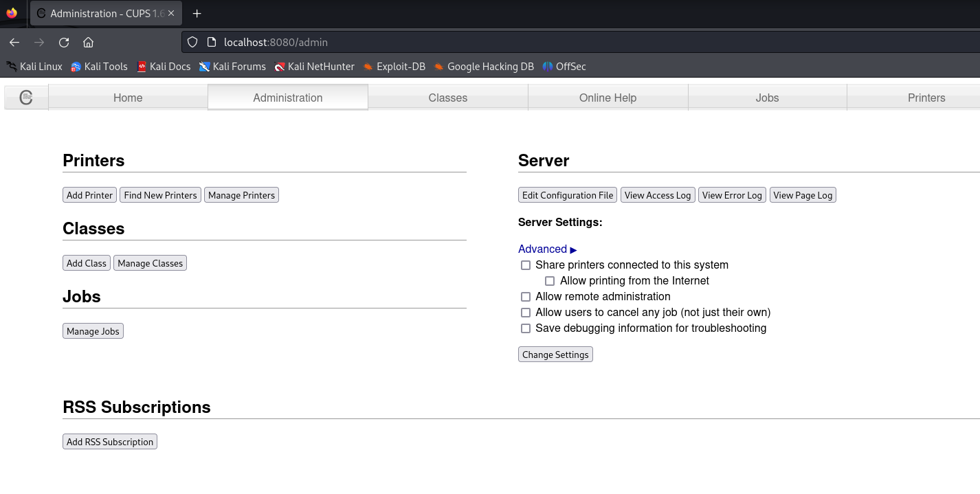Click the browser reload icon
The image size is (980, 494).
(x=64, y=42)
